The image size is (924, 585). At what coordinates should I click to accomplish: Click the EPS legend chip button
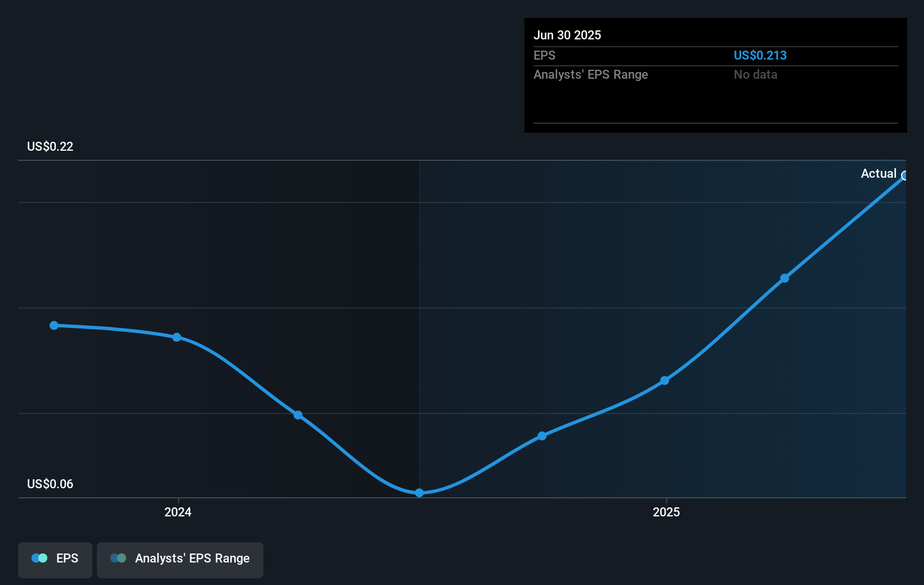(55, 559)
